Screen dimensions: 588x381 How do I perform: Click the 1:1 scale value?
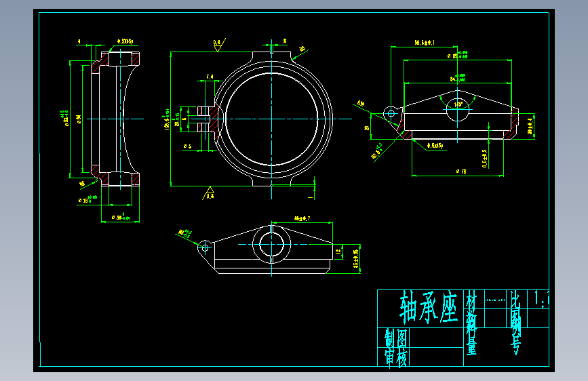click(x=541, y=299)
